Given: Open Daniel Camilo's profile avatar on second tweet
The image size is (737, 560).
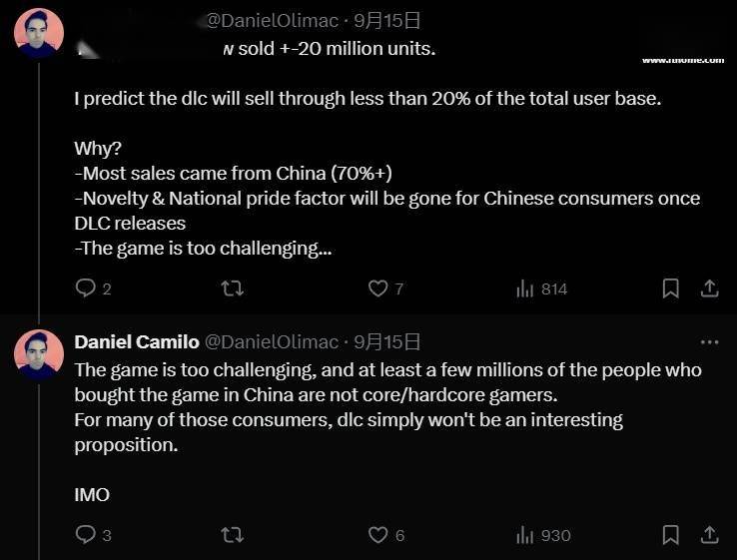Looking at the screenshot, I should click(39, 355).
